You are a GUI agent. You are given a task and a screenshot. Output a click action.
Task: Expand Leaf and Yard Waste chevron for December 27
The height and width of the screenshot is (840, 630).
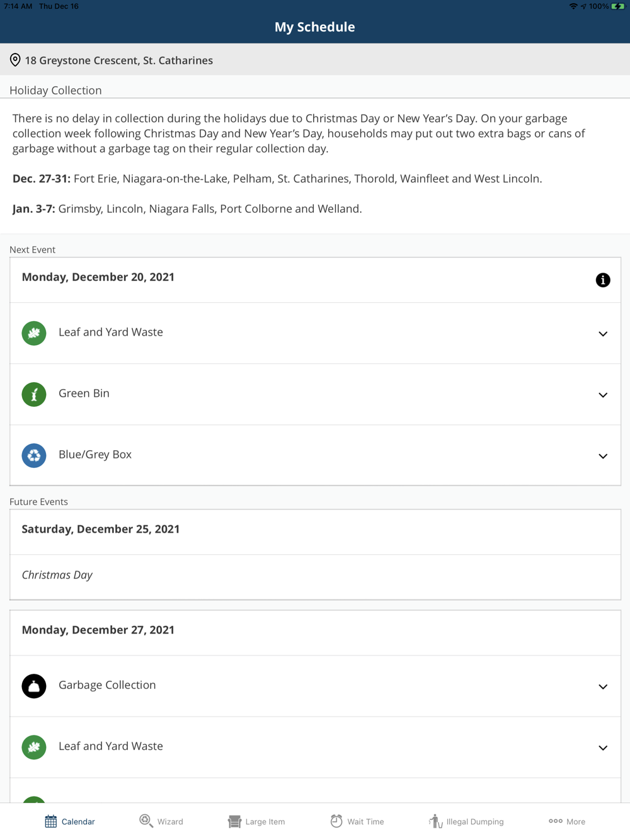click(x=603, y=747)
